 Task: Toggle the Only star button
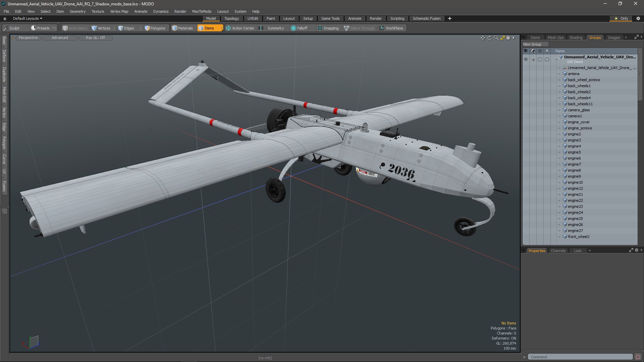click(621, 18)
